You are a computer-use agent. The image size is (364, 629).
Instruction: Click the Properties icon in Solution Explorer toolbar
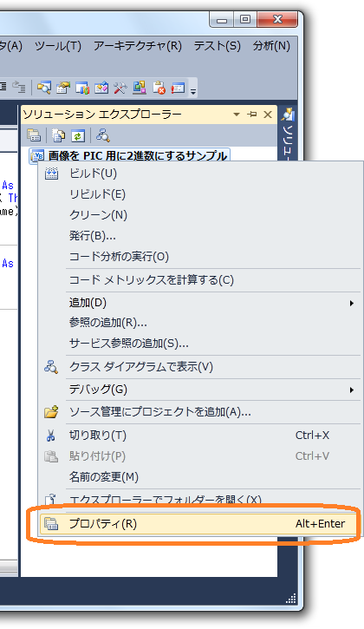(34, 135)
